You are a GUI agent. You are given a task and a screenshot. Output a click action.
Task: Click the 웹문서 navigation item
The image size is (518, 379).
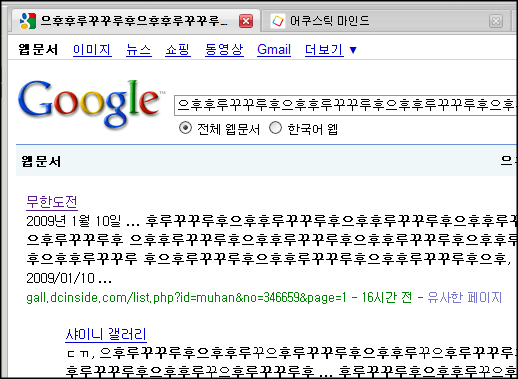(38, 50)
